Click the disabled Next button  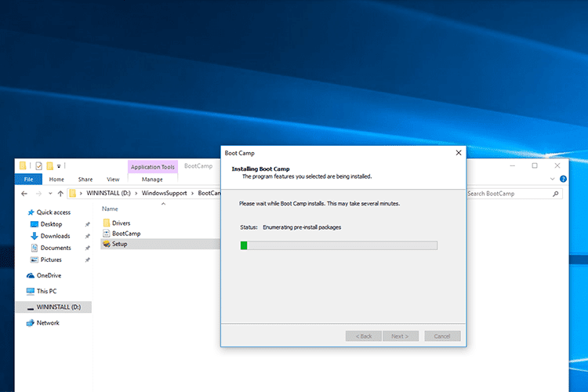point(400,336)
